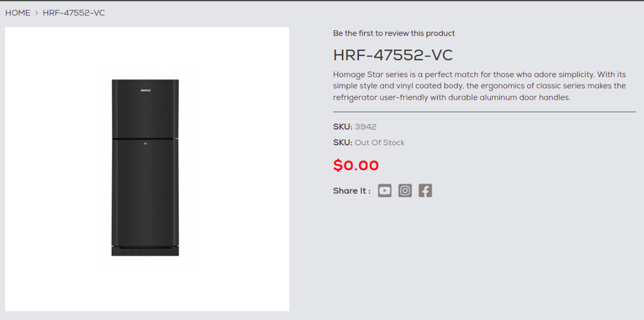The width and height of the screenshot is (644, 320).
Task: Click the Homage Star series description paragraph
Action: pyautogui.click(x=479, y=86)
